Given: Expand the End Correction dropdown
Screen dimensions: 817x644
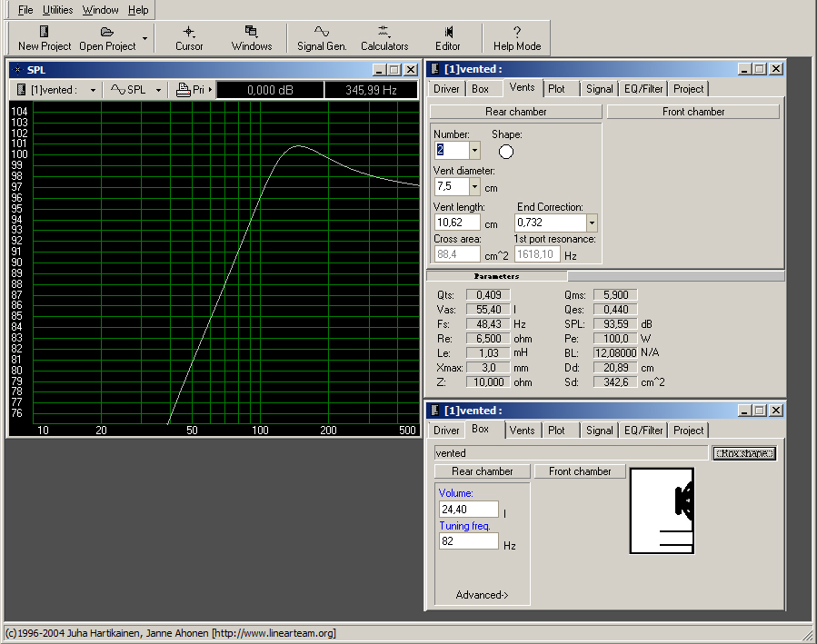Looking at the screenshot, I should click(x=592, y=223).
